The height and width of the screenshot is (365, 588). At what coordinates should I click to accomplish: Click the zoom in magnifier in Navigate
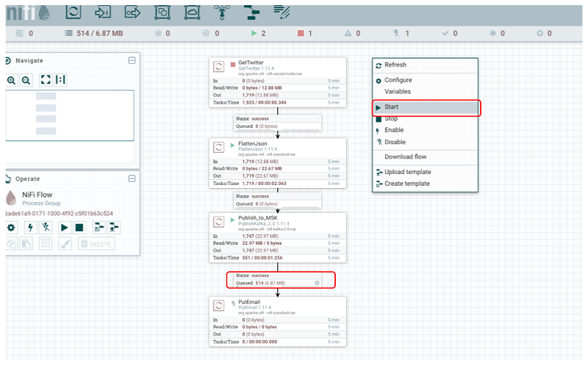(x=11, y=80)
